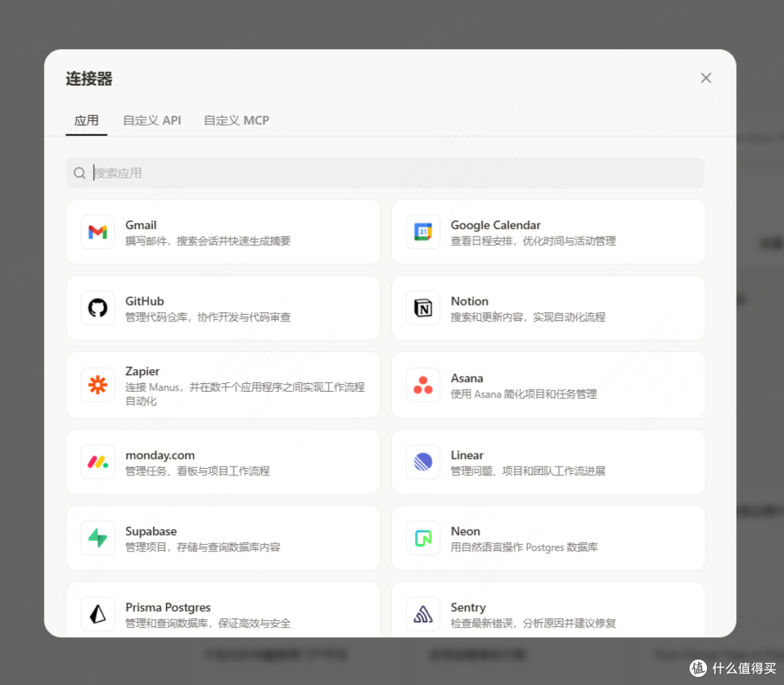Screen dimensions: 784x685
Task: Click description 管理任务、看板与项目工作流程
Action: click(x=197, y=471)
